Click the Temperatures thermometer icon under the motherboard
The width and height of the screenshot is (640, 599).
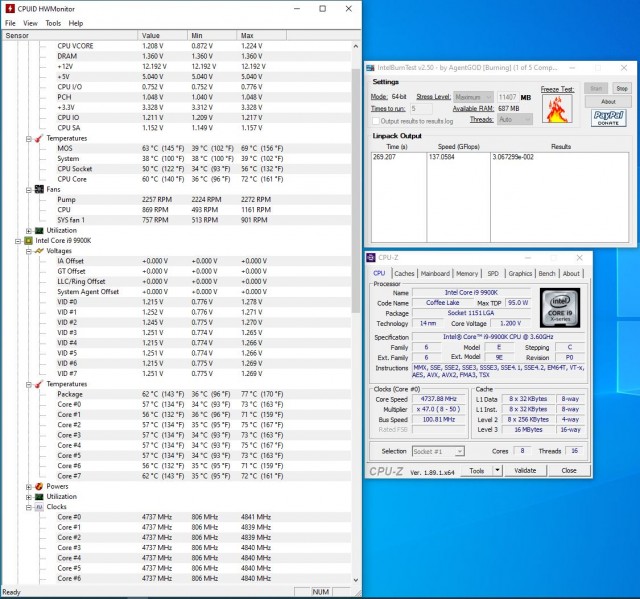point(38,138)
